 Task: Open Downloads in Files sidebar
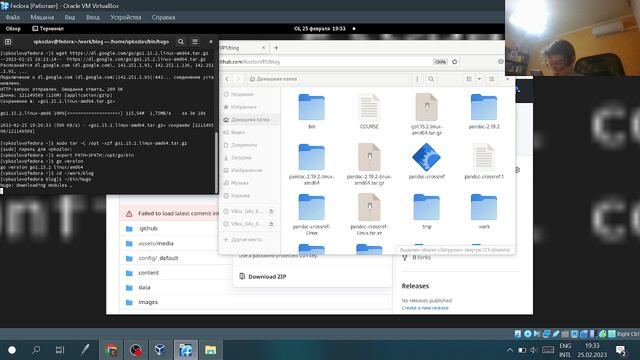coord(250,158)
